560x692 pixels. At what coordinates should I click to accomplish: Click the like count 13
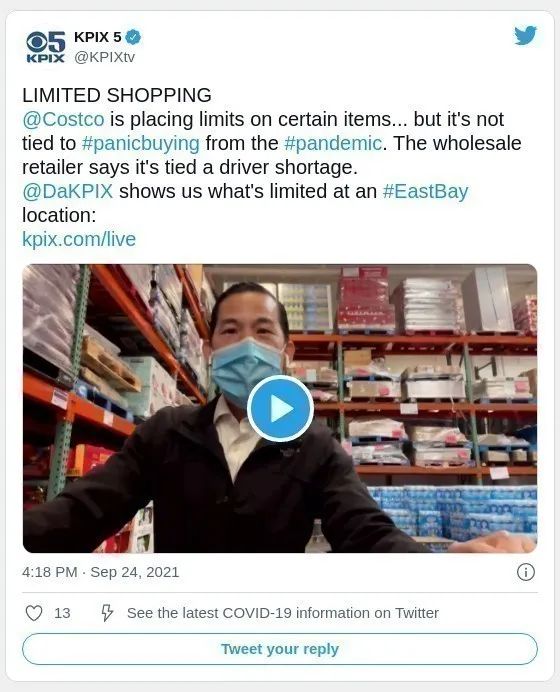(62, 613)
